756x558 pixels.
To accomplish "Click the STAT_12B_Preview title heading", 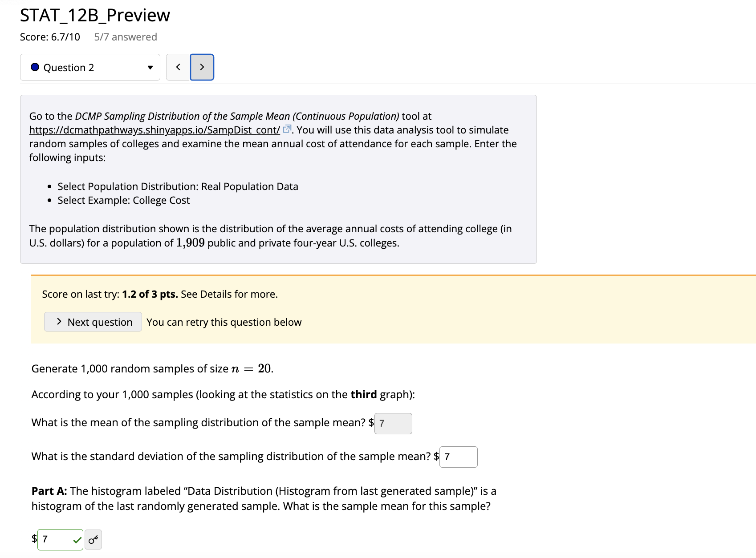I will point(94,15).
